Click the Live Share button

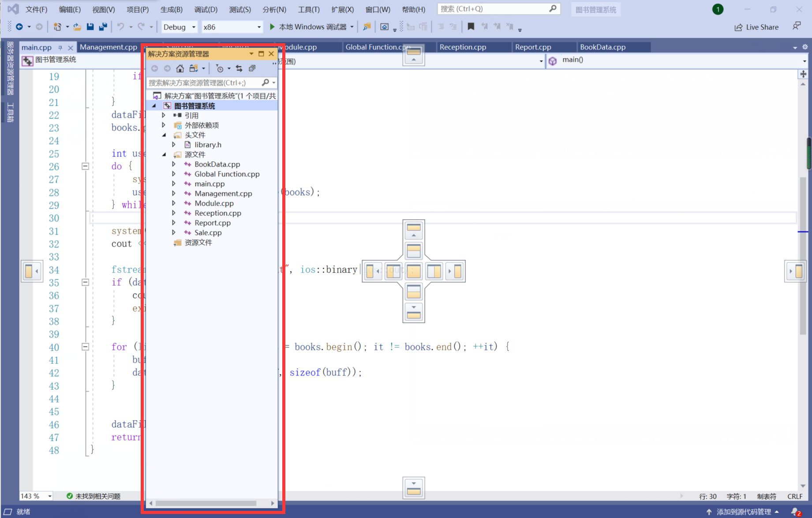(x=756, y=27)
